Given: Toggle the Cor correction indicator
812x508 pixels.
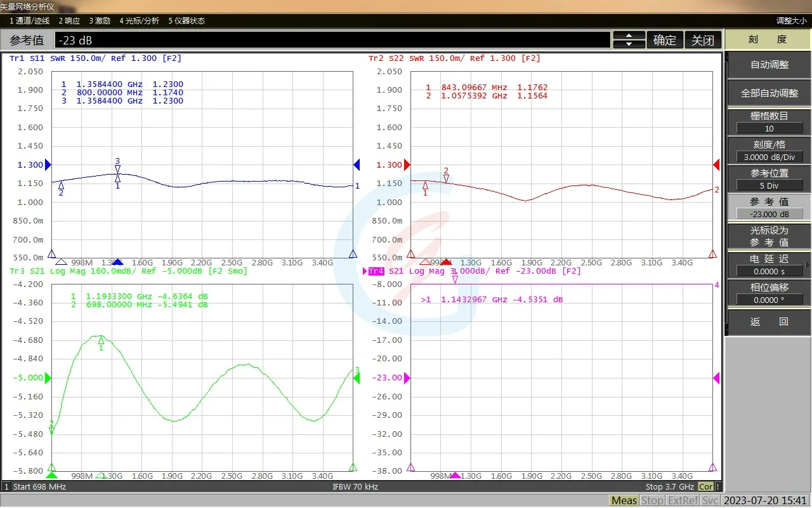Looking at the screenshot, I should point(705,486).
